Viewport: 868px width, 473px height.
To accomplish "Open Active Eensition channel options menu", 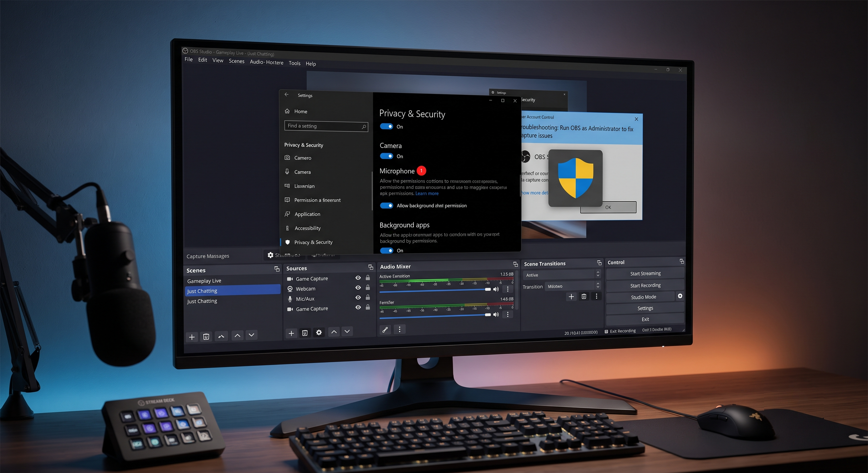I will 508,289.
